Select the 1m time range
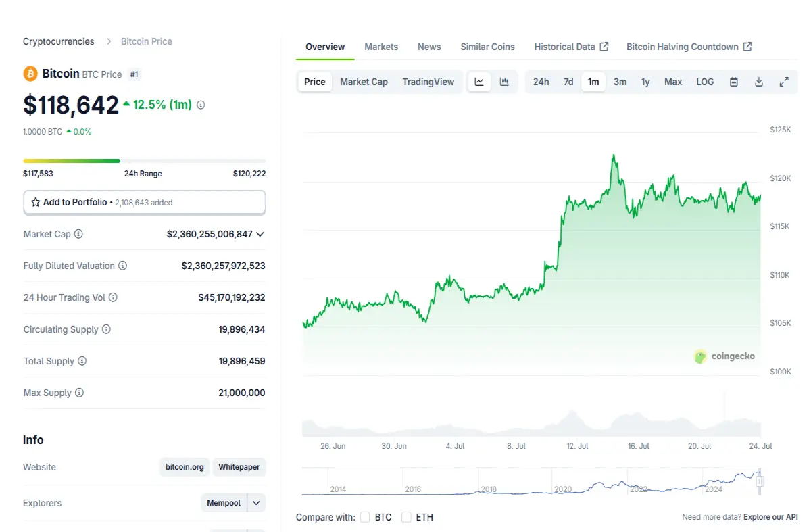This screenshot has height=532, width=811. [x=593, y=82]
